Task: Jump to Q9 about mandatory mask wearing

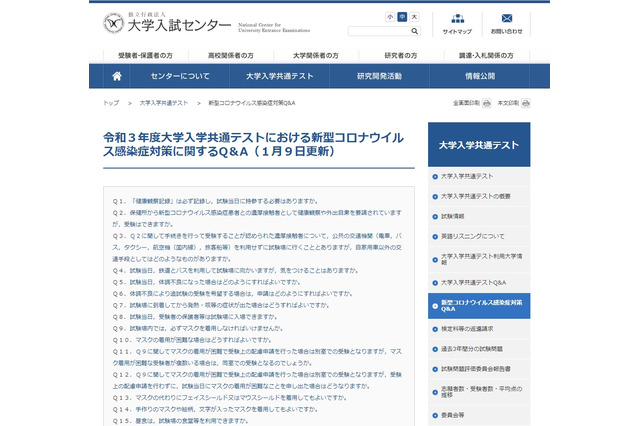Action: 198,328
